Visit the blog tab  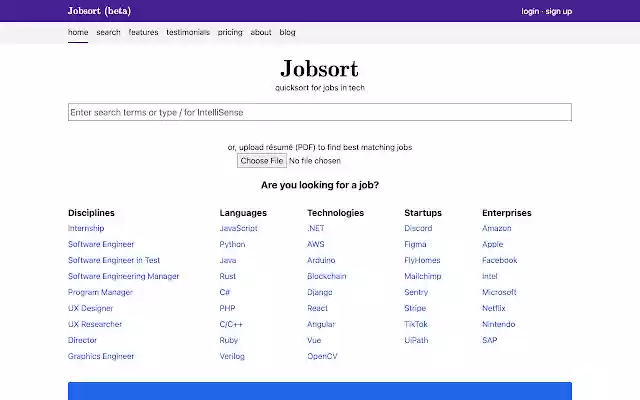287,32
